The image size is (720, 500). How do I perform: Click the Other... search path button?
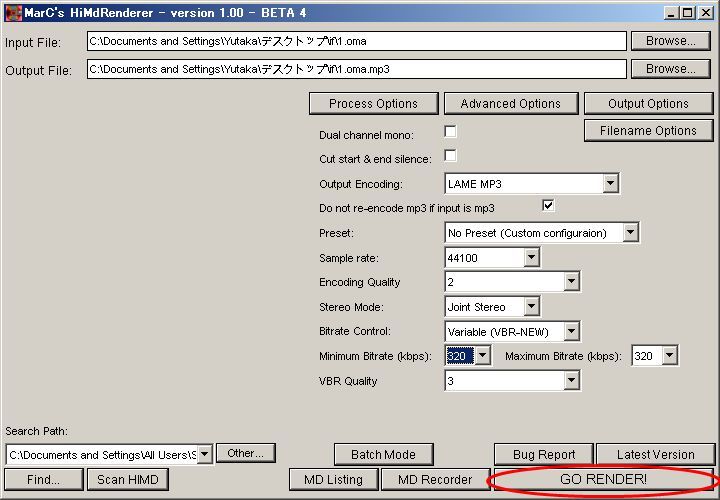pos(246,453)
